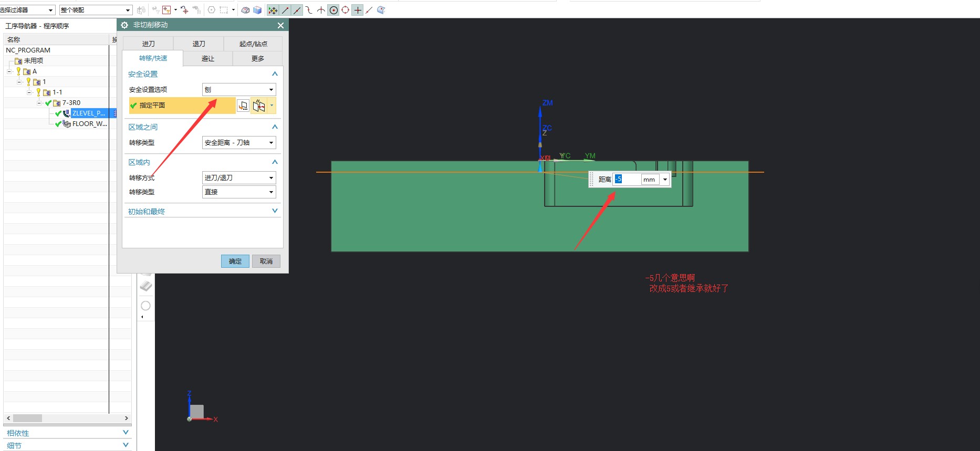Click the point on curve snap icon
The width and height of the screenshot is (980, 451).
point(369,10)
